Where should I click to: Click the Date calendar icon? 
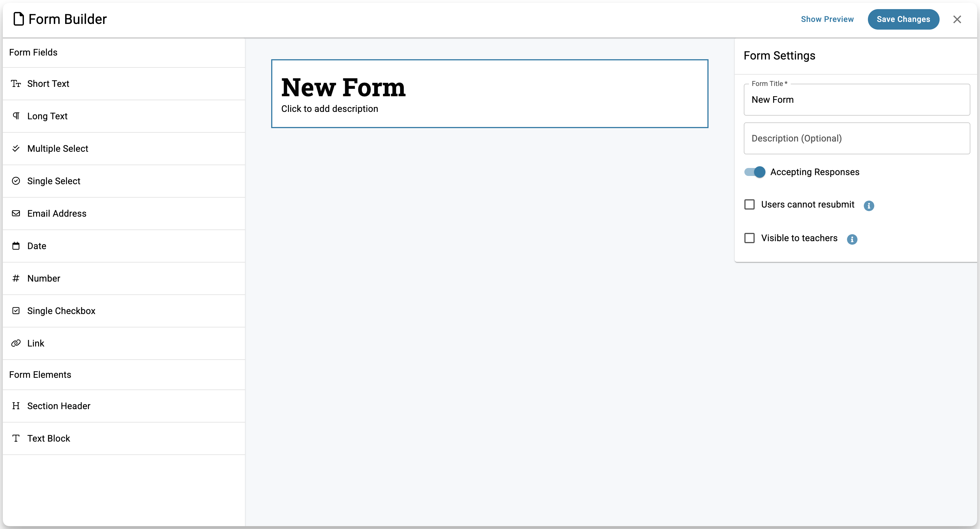[x=16, y=246]
